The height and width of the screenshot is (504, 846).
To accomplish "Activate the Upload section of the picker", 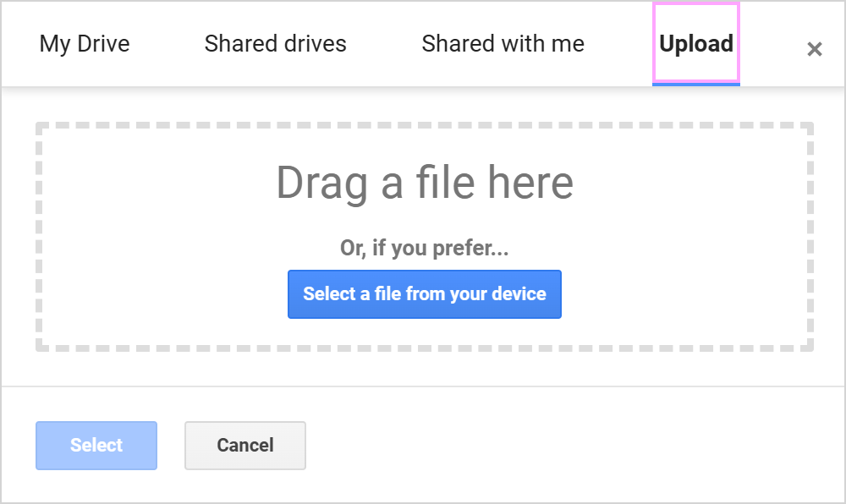I will (696, 44).
